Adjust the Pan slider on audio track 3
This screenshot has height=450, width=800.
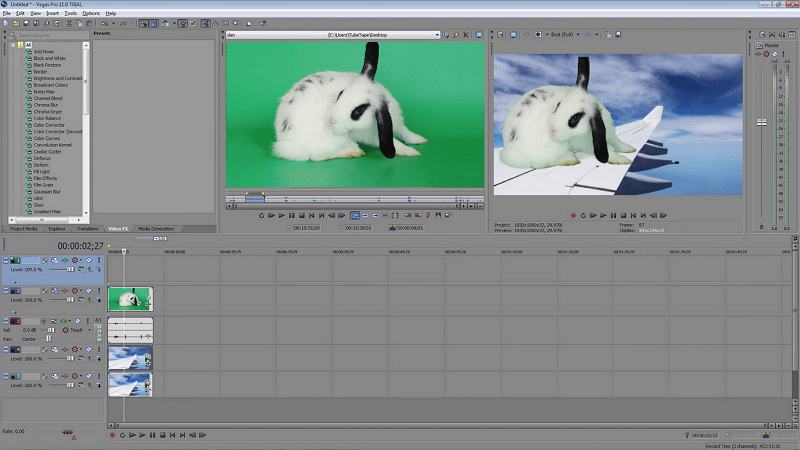[49, 339]
